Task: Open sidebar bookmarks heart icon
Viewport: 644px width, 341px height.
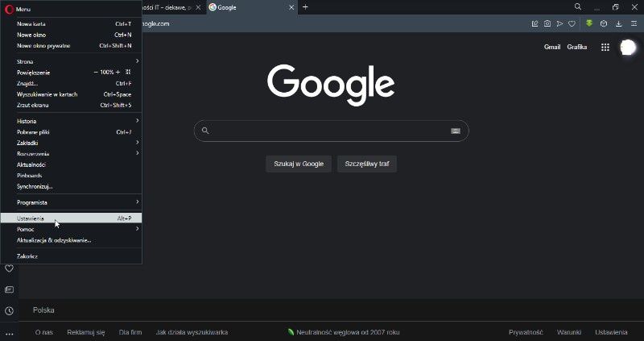Action: click(9, 268)
